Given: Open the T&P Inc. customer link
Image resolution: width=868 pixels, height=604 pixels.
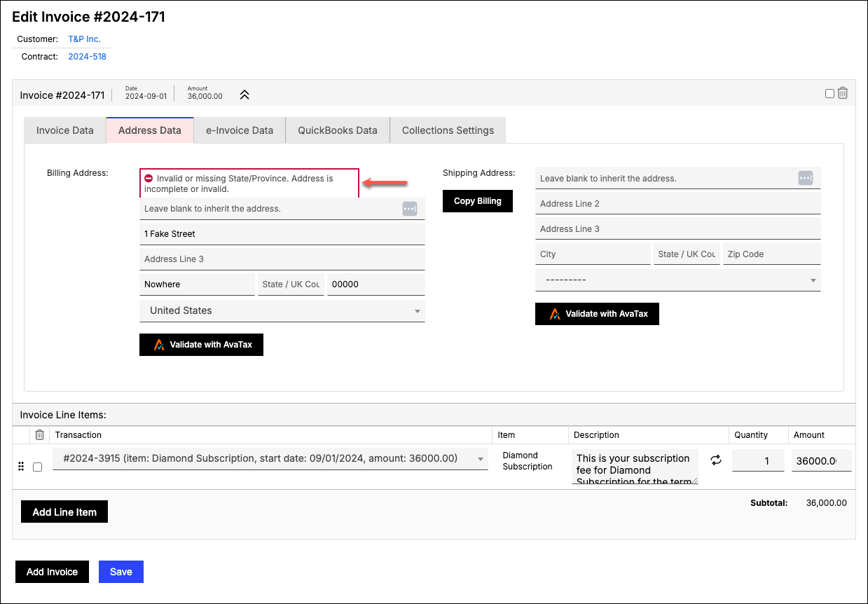Looking at the screenshot, I should (84, 39).
